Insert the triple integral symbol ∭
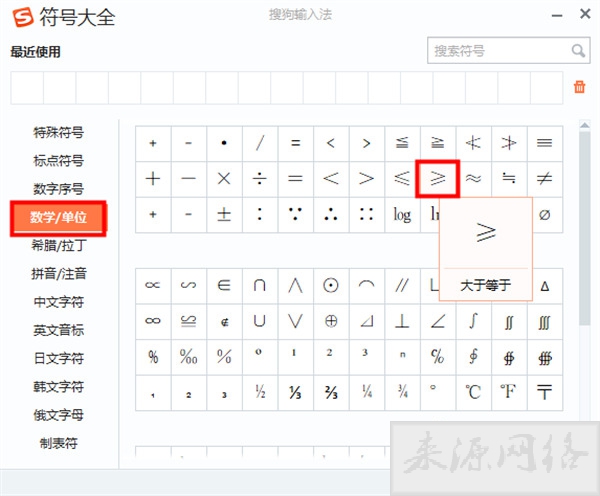The height and width of the screenshot is (496, 600). (545, 321)
